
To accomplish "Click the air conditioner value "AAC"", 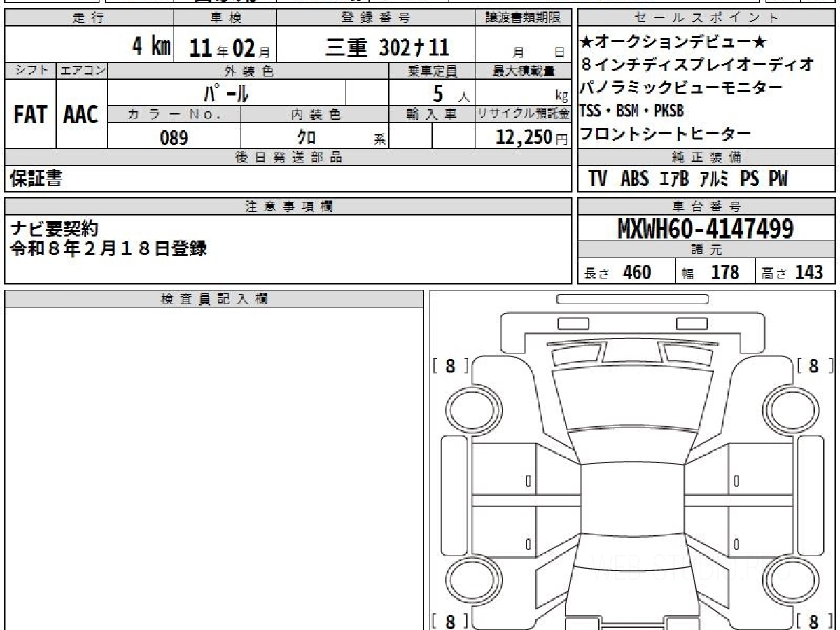I will (x=81, y=115).
